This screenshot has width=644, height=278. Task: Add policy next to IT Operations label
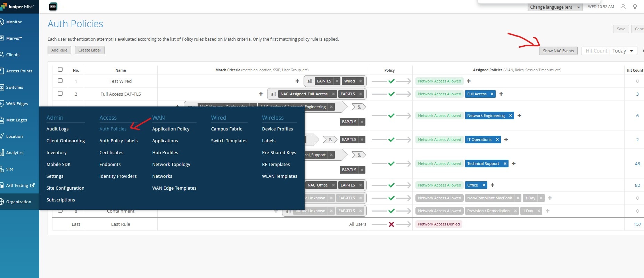(x=506, y=140)
